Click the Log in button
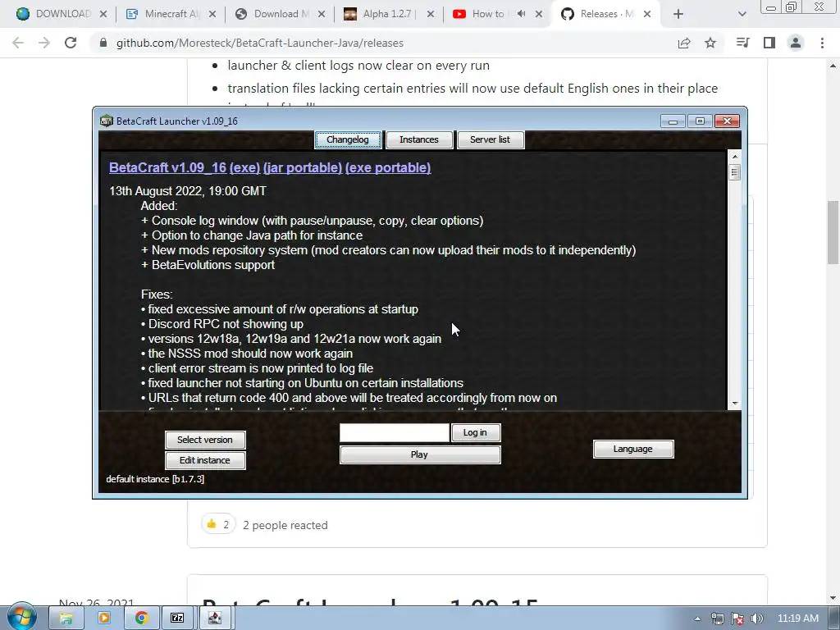The image size is (840, 630). click(x=475, y=433)
